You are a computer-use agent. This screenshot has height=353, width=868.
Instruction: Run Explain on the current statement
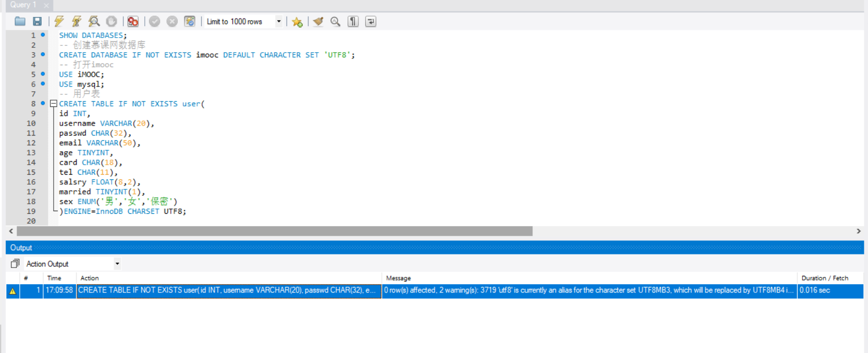click(x=94, y=21)
